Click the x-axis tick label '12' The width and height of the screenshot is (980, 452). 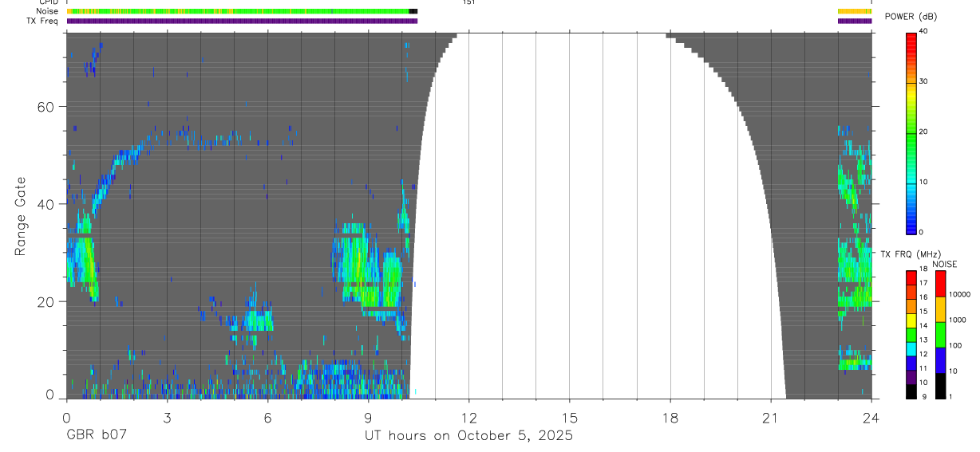(x=468, y=417)
